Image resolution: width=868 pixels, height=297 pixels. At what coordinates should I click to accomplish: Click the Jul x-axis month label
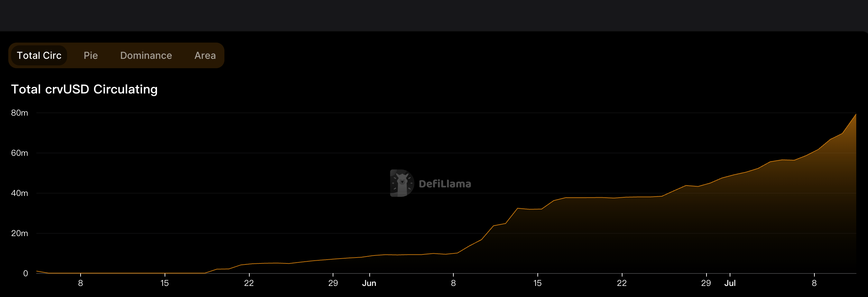pyautogui.click(x=730, y=283)
